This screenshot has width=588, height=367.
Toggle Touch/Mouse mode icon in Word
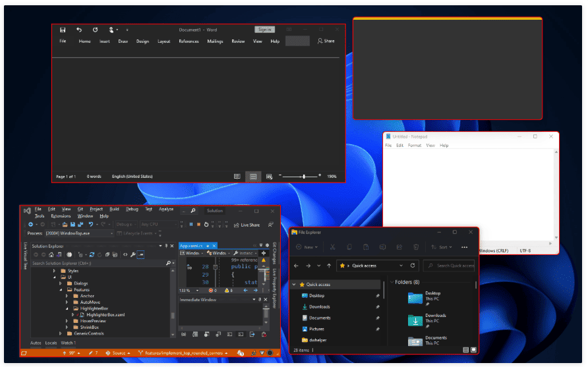click(x=111, y=30)
